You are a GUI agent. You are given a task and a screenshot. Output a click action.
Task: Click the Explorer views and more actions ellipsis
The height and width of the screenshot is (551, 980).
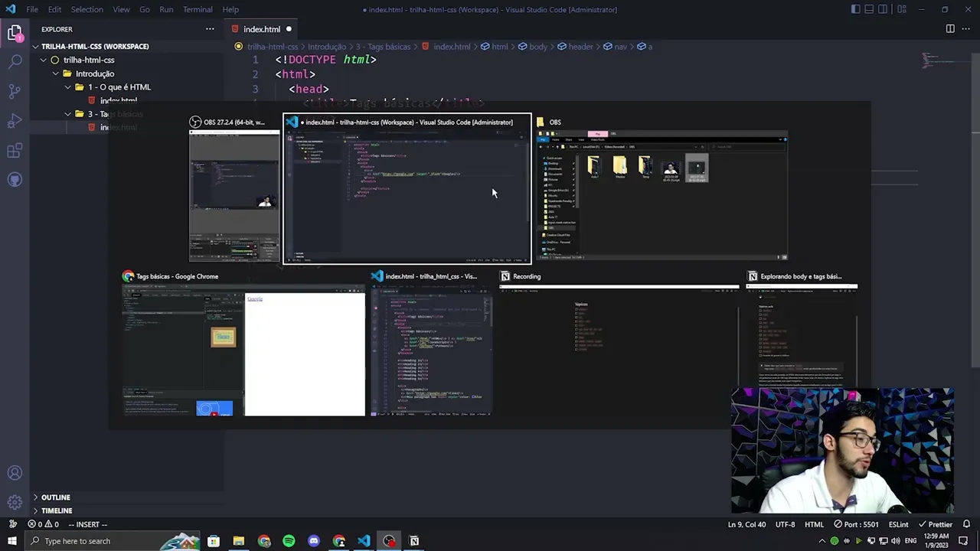click(210, 29)
